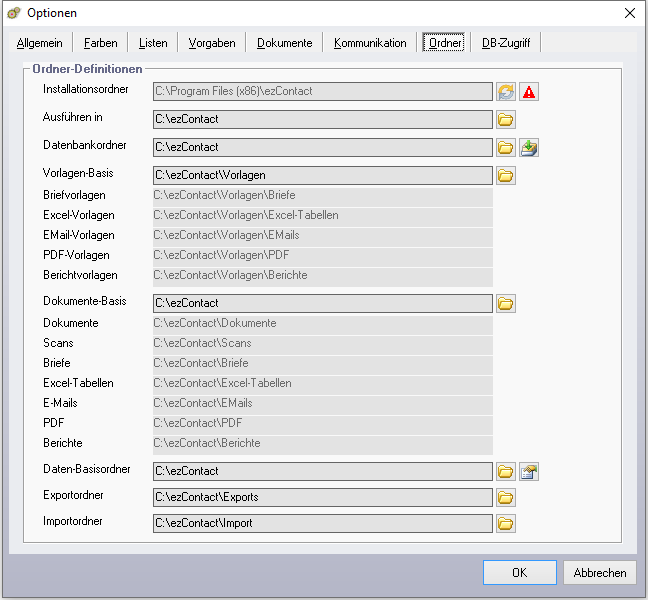Focus the Vorlagen-Basis path field
The image size is (648, 600).
tap(322, 176)
